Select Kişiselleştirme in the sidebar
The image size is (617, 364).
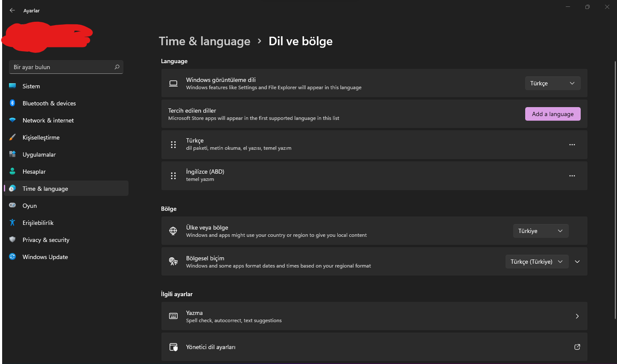pyautogui.click(x=41, y=137)
